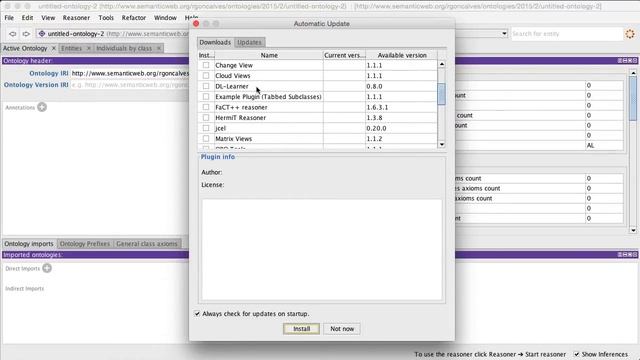The width and height of the screenshot is (640, 360).
Task: Select the General class axioms tab
Action: [x=147, y=244]
